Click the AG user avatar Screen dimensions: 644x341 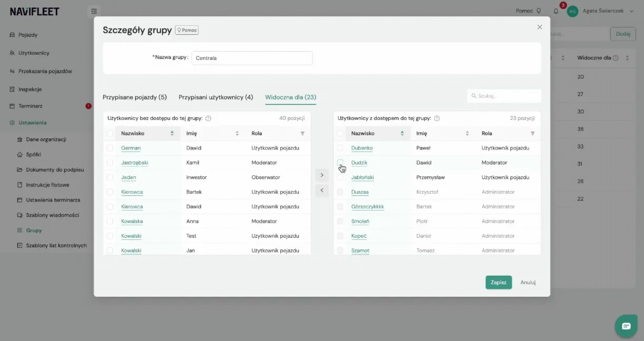click(572, 11)
